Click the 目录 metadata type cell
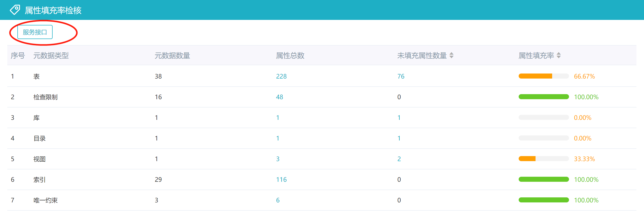 tap(40, 138)
